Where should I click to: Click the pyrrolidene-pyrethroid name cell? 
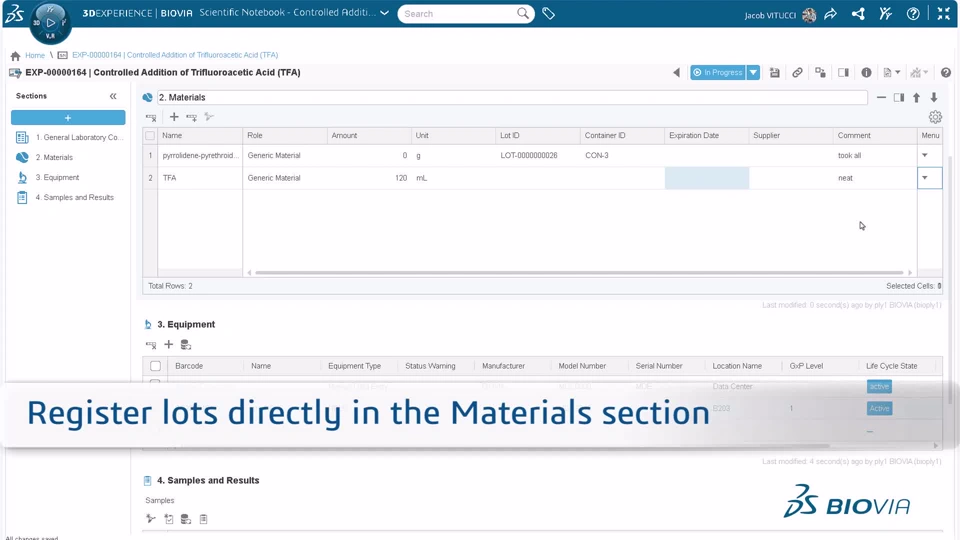coord(200,156)
